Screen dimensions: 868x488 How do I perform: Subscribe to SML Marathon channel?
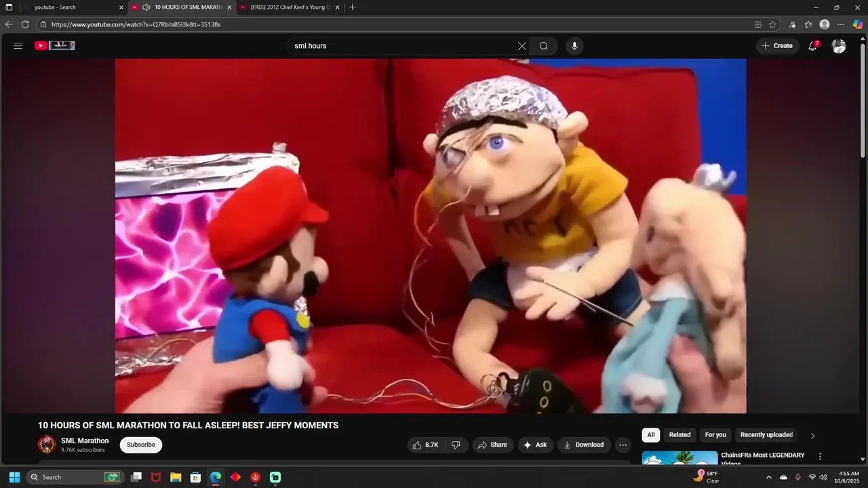coord(141,445)
